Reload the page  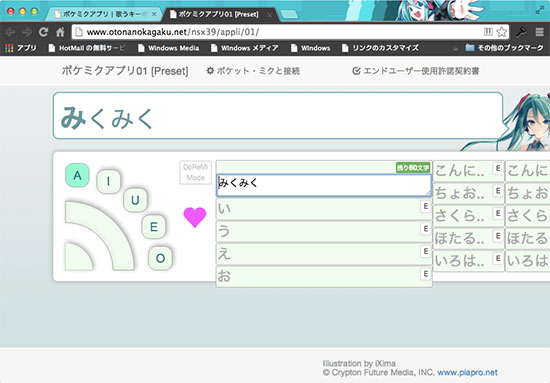pos(43,32)
